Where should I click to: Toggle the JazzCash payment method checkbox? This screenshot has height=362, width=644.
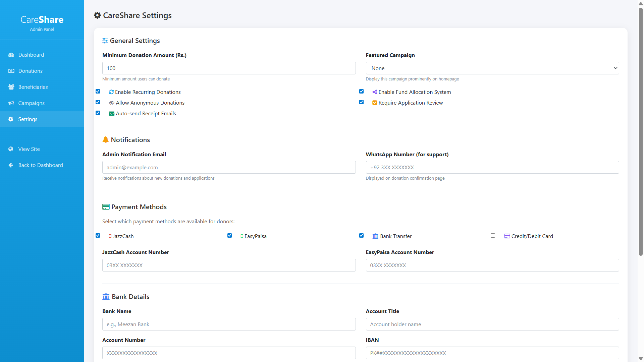pyautogui.click(x=98, y=236)
